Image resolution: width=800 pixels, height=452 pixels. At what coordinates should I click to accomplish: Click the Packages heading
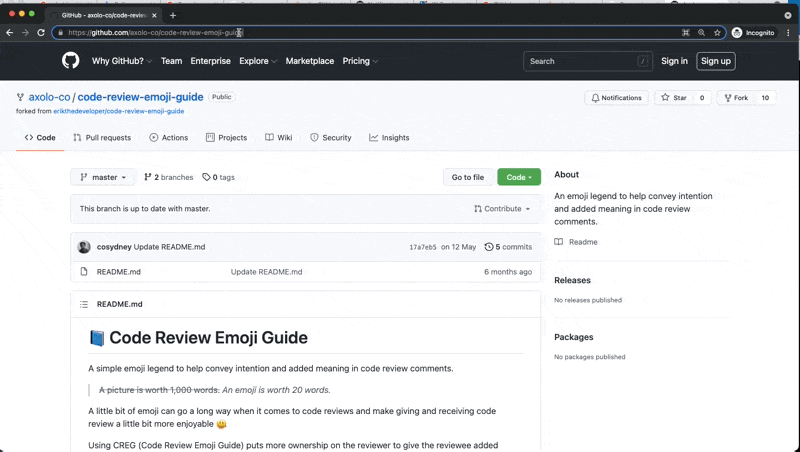point(574,337)
